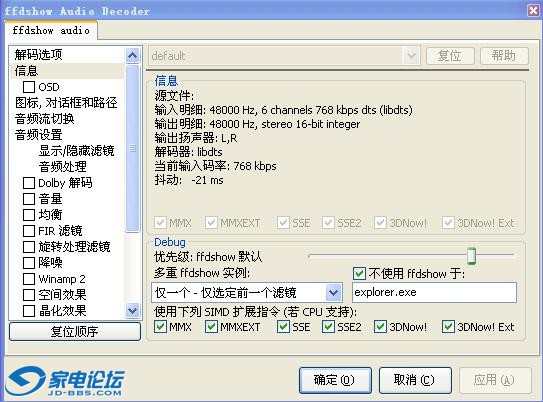Enable the FIR 滤镜 checkbox
This screenshot has height=402, width=543.
[29, 231]
